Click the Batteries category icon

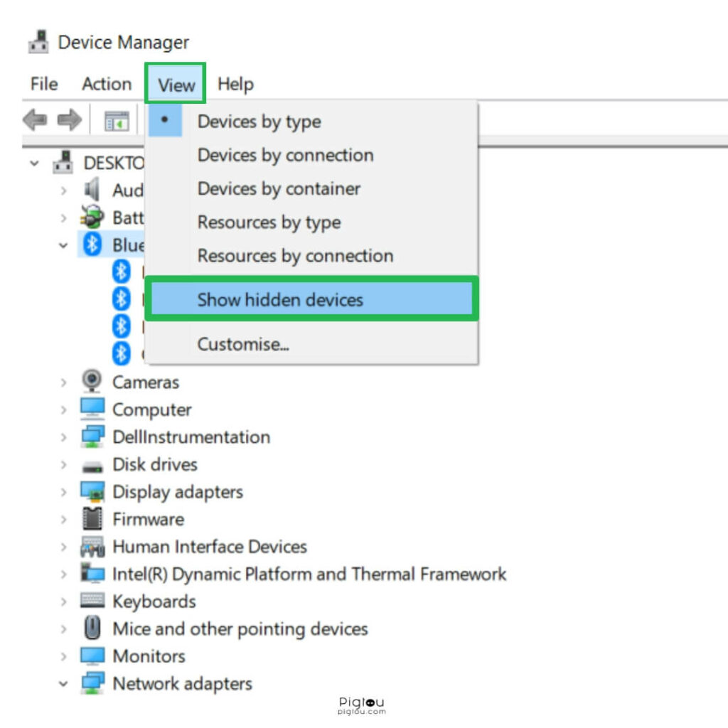[x=92, y=217]
